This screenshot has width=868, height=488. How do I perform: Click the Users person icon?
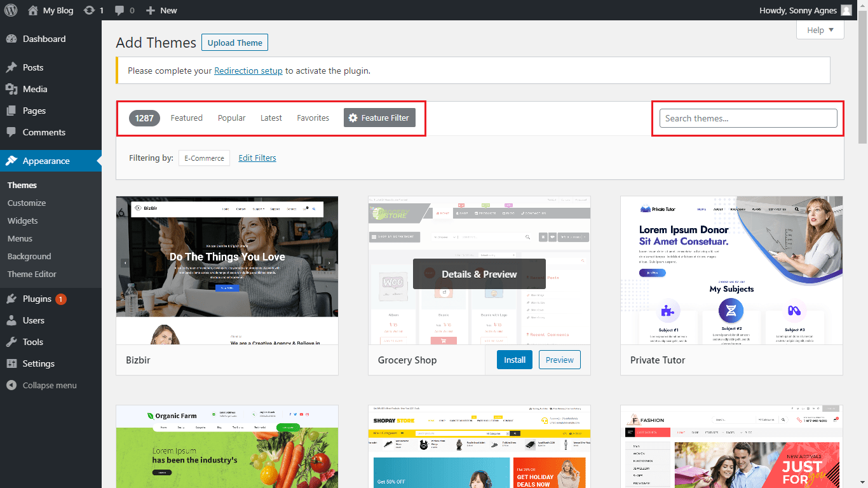[11, 320]
